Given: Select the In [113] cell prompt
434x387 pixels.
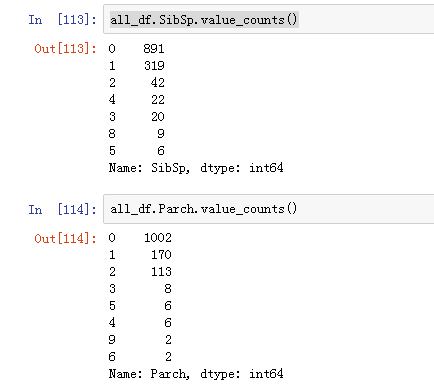Looking at the screenshot, I should 63,19.
